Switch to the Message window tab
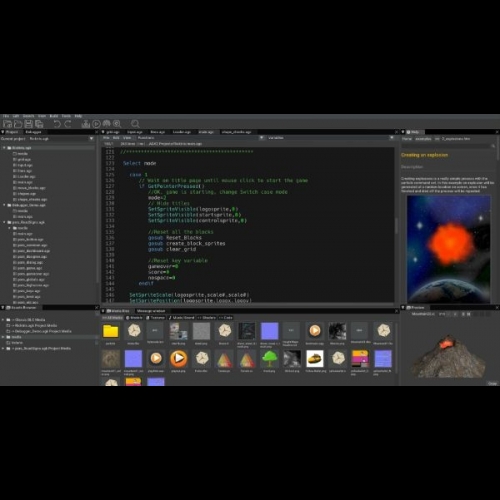500x500 pixels. (x=151, y=311)
